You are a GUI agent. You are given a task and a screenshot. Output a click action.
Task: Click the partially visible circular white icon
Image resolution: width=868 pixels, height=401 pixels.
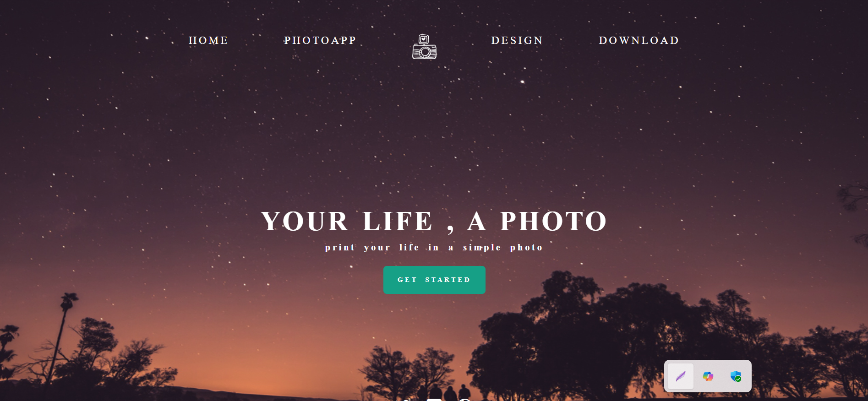[464, 400]
